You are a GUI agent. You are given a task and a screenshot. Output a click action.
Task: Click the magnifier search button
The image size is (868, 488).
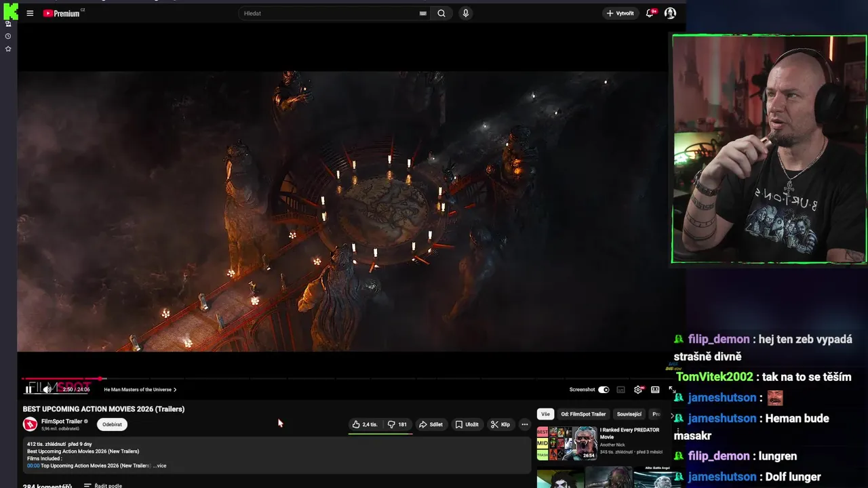pos(441,13)
